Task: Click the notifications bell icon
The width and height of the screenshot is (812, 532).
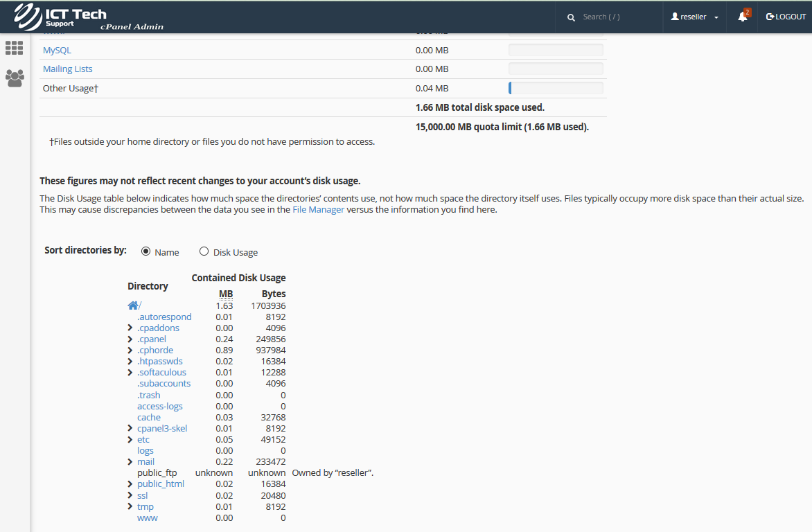Action: [742, 17]
